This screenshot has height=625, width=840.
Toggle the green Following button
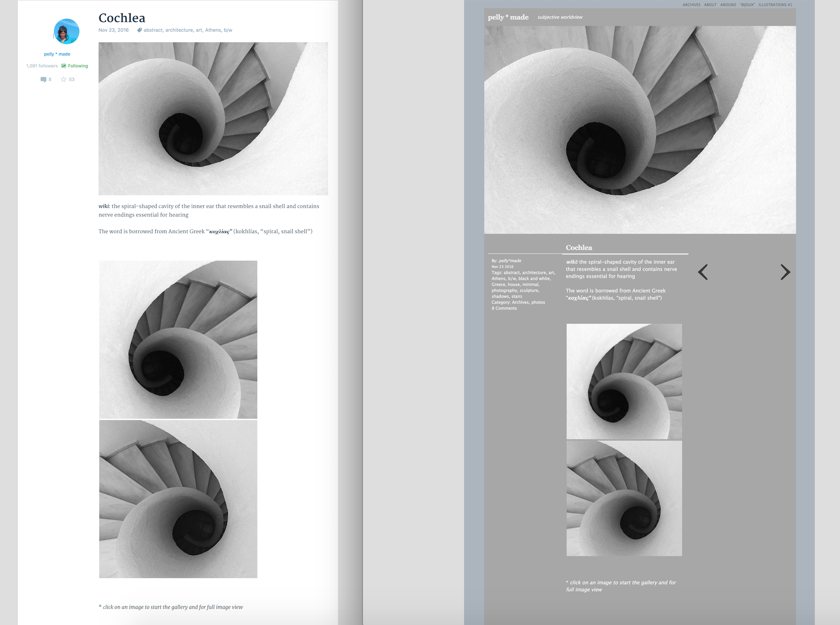[x=75, y=66]
